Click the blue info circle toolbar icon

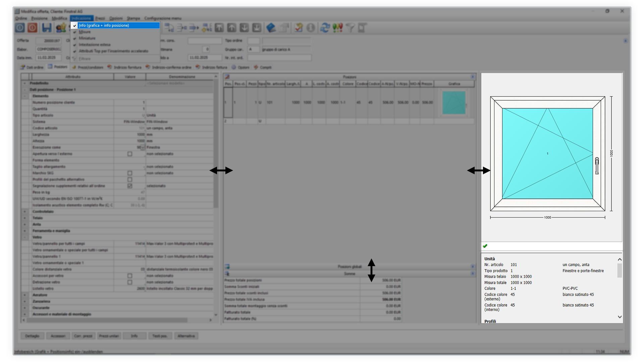coord(20,28)
